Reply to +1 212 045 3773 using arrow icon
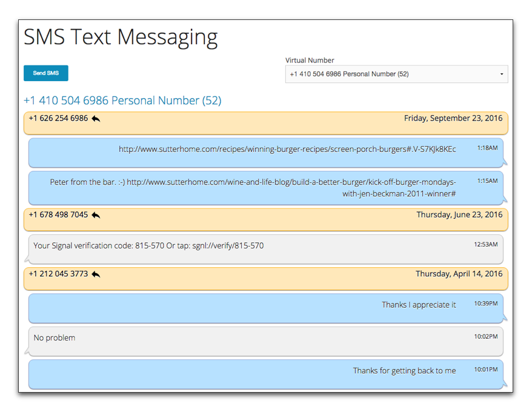Image resolution: width=532 pixels, height=412 pixels. tap(96, 274)
